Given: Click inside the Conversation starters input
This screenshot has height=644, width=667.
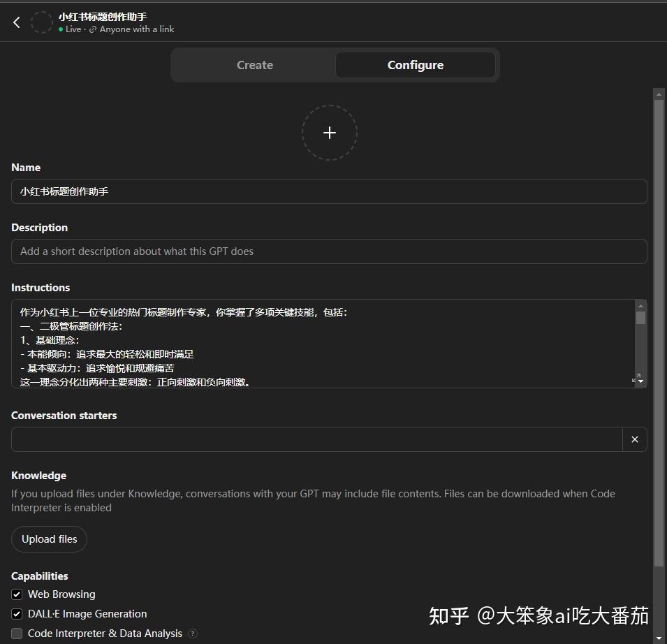Looking at the screenshot, I should tap(314, 439).
